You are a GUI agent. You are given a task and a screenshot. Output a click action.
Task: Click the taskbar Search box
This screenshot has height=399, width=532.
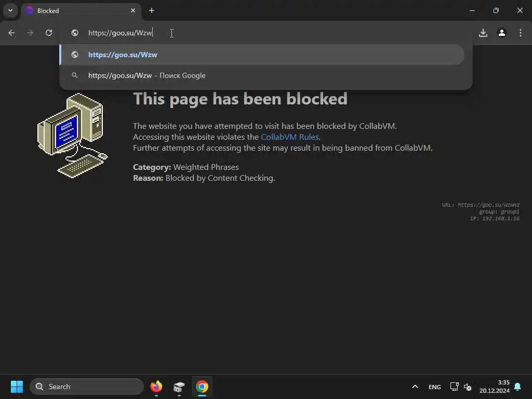click(87, 387)
